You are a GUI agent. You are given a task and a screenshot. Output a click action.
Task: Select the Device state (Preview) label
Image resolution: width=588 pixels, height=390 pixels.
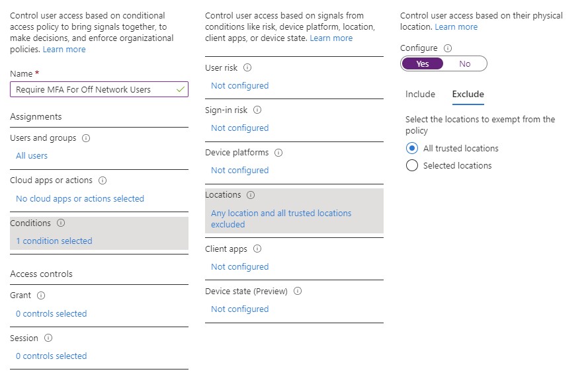coord(246,292)
